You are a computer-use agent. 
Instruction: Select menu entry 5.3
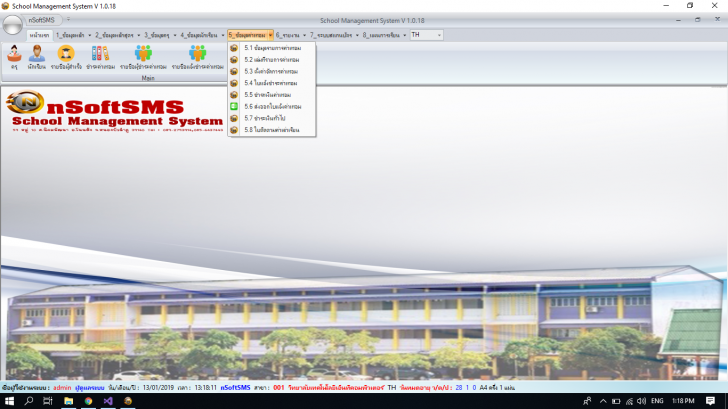(272, 71)
